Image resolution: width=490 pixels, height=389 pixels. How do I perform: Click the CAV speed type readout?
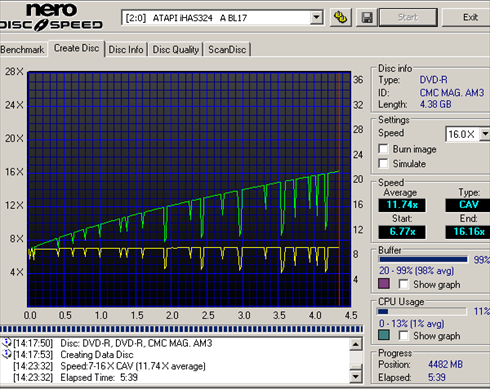pyautogui.click(x=468, y=205)
